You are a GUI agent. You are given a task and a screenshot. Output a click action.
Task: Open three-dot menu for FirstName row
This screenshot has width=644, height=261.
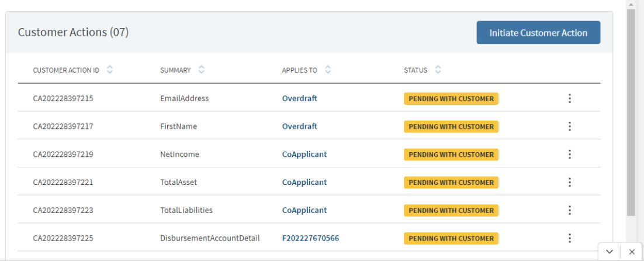pos(569,126)
